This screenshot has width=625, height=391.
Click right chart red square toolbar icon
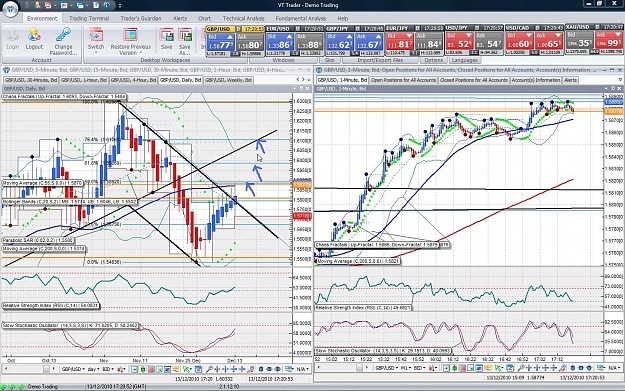click(x=463, y=369)
